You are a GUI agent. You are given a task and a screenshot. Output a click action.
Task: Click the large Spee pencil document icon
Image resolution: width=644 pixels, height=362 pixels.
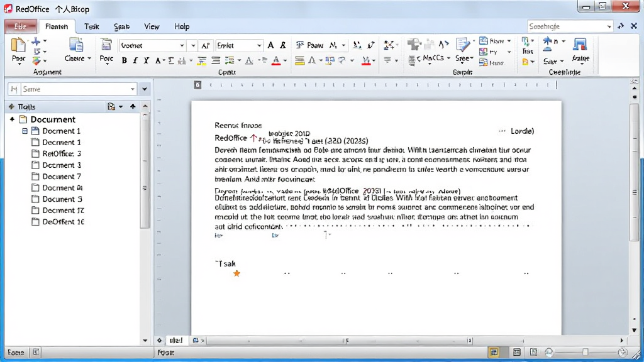463,45
